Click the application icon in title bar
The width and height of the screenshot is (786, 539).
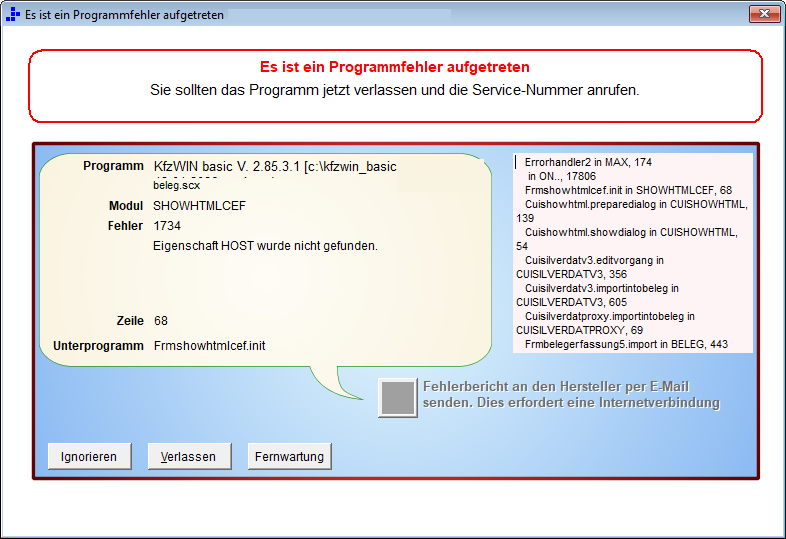[x=13, y=15]
